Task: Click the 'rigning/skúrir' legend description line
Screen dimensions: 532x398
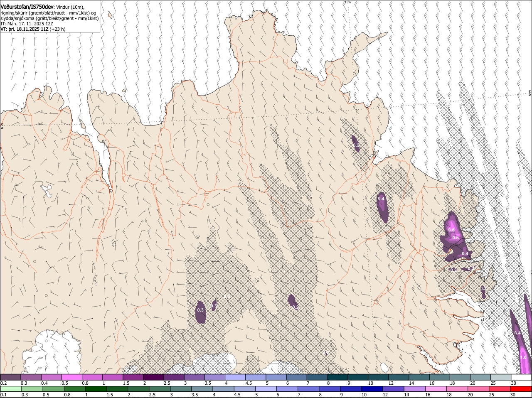Action: pyautogui.click(x=48, y=13)
